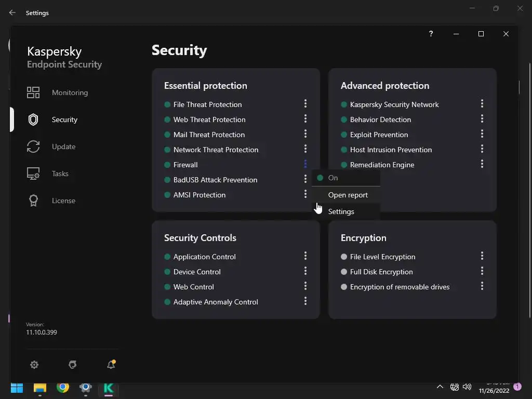Image resolution: width=532 pixels, height=399 pixels.
Task: Click the network tray icon
Action: (x=454, y=387)
